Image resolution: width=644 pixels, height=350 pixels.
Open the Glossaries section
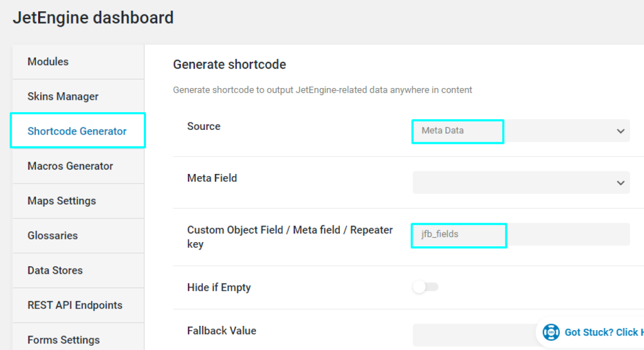coord(52,235)
